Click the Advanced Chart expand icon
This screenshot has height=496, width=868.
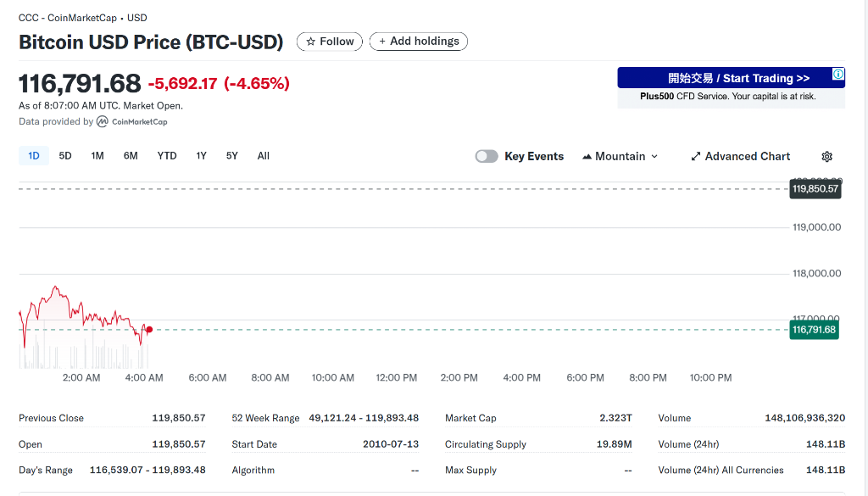(x=696, y=157)
